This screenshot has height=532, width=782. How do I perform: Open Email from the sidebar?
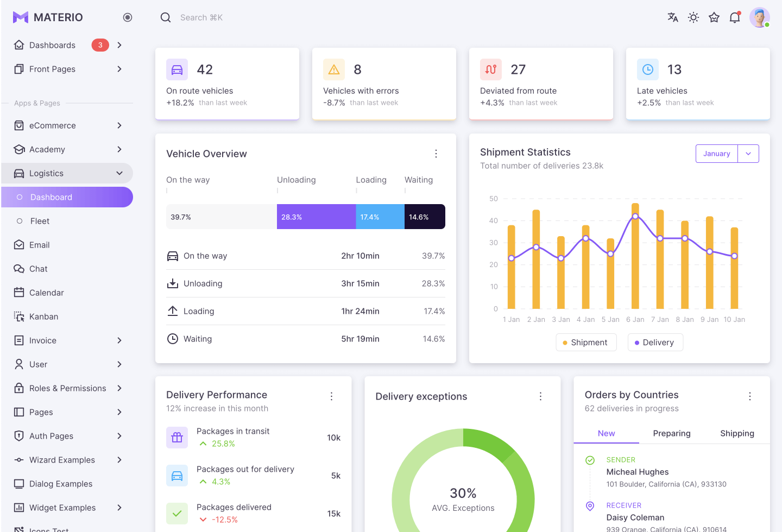click(67, 245)
